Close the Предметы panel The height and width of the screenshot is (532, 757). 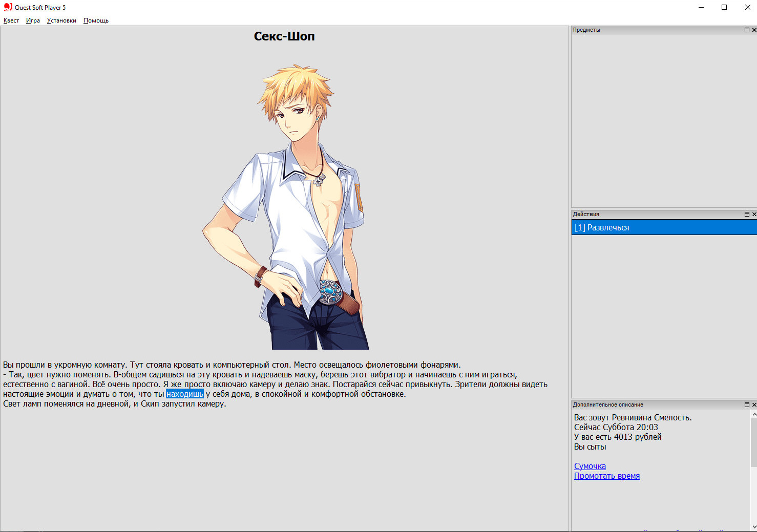754,30
